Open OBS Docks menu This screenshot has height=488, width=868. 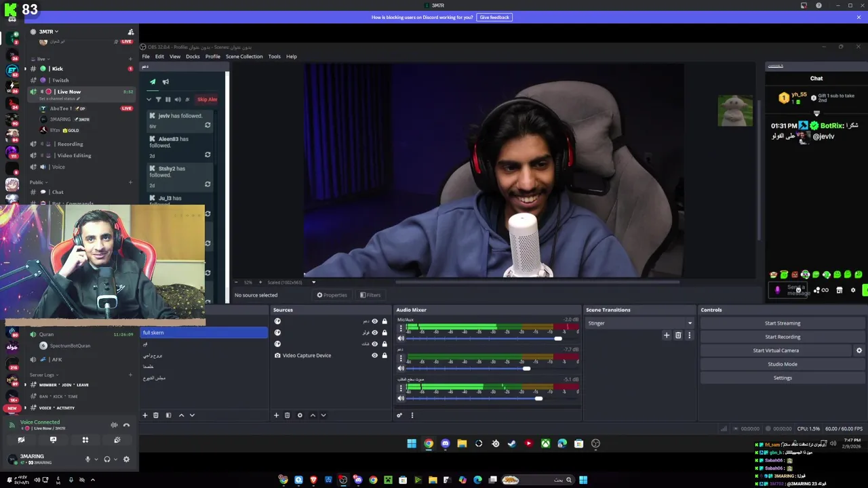click(193, 56)
